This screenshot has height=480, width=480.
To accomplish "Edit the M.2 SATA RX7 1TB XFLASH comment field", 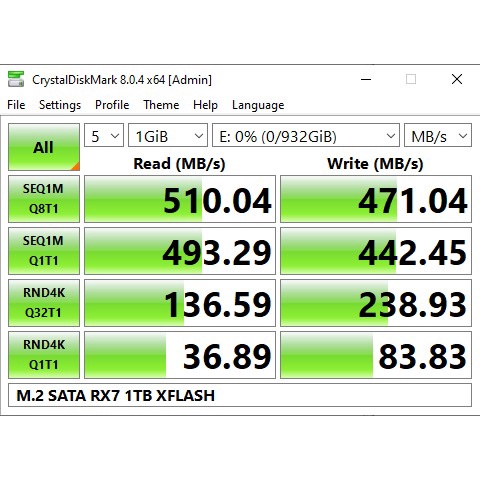I will click(240, 395).
